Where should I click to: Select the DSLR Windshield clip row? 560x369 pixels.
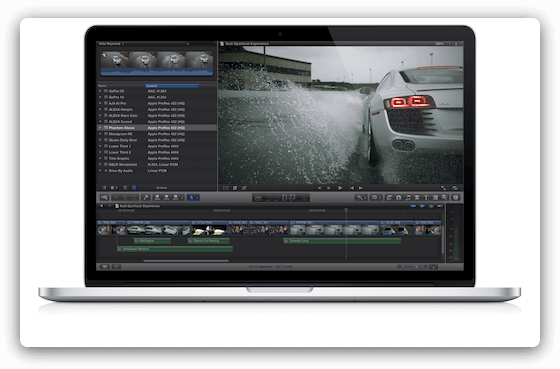tap(157, 164)
